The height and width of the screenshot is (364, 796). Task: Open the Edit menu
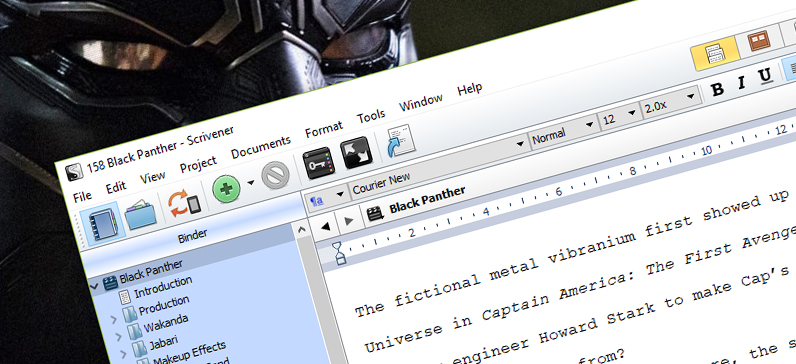click(116, 187)
